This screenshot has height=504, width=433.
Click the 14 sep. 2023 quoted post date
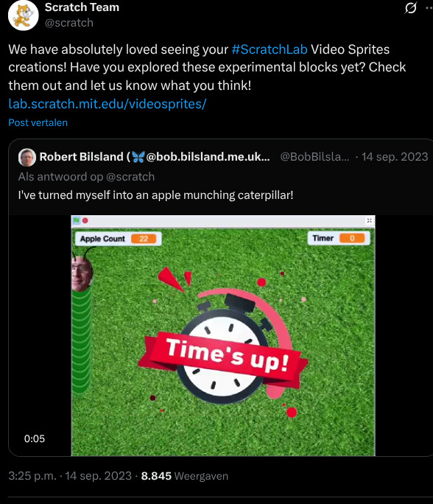395,157
